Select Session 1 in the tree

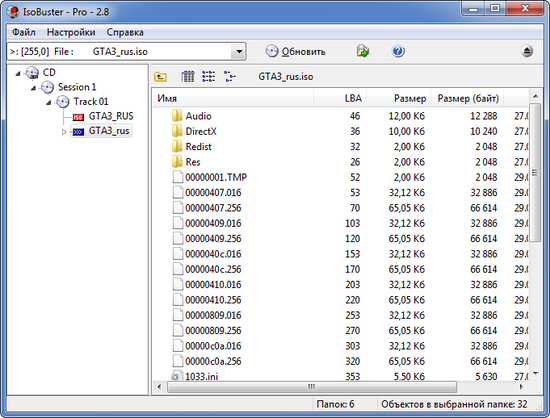pyautogui.click(x=77, y=87)
